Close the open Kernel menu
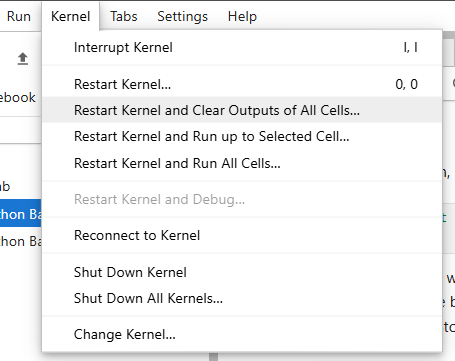The width and height of the screenshot is (455, 361). click(x=70, y=16)
